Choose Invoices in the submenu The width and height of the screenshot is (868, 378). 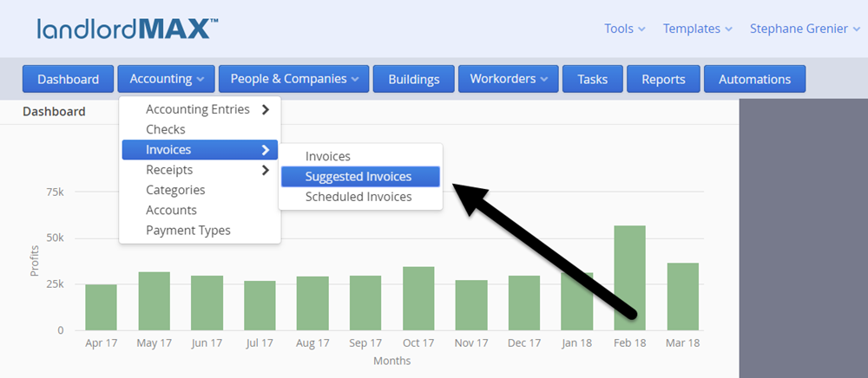[360, 156]
